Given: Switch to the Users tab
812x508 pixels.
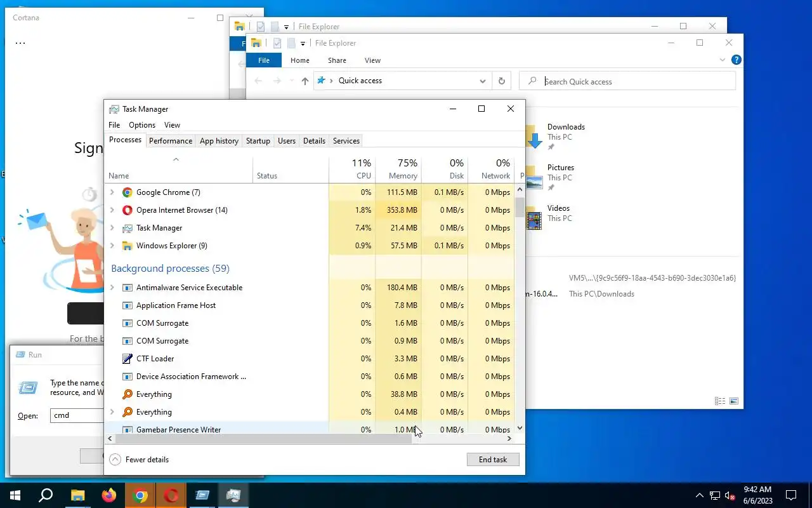Looking at the screenshot, I should (287, 141).
